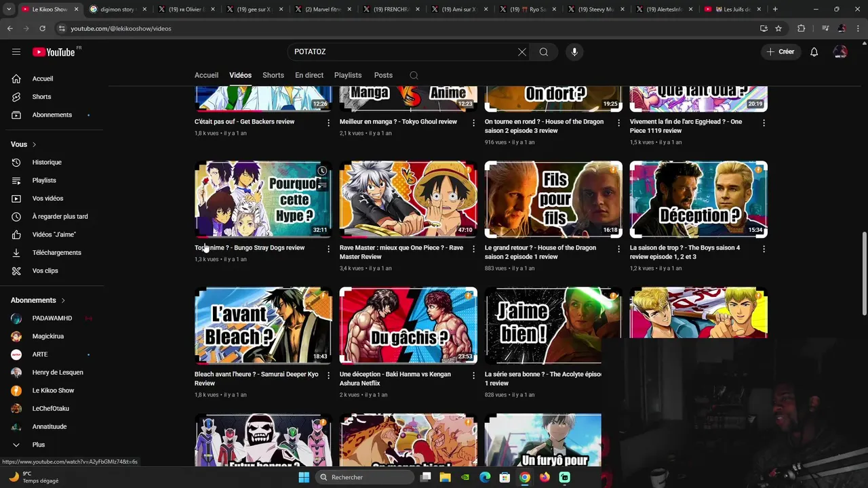Open options menu for Tokyo Ghoul review video
This screenshot has width=868, height=488.
(473, 123)
